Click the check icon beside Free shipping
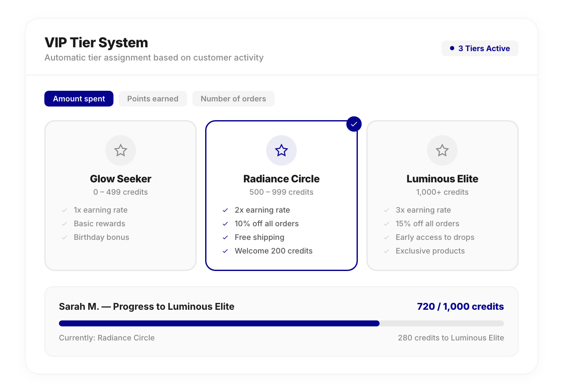 point(225,237)
